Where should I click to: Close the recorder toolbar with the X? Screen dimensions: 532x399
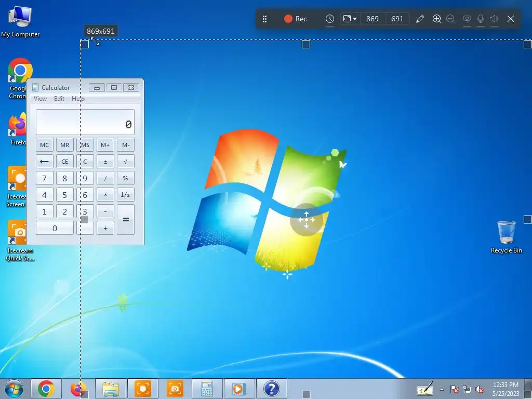(x=511, y=19)
